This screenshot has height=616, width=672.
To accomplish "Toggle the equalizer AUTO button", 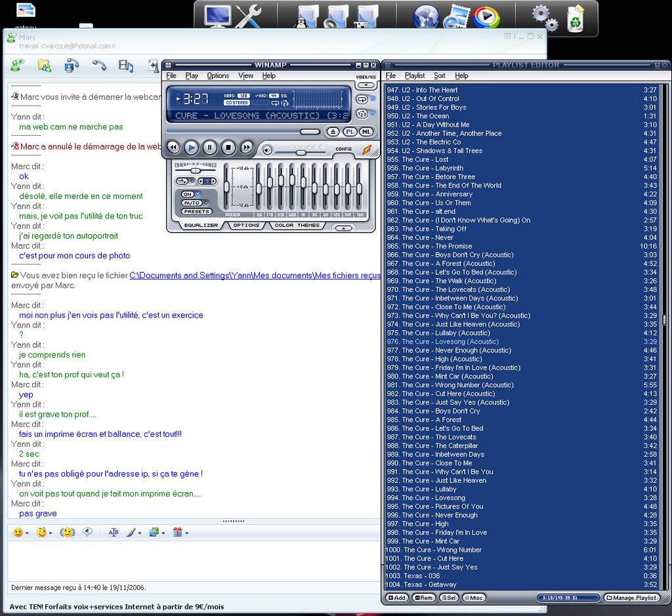I will [191, 203].
